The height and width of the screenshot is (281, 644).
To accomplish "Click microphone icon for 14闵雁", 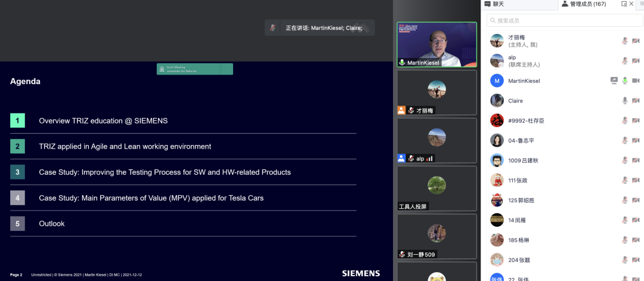I will click(625, 220).
